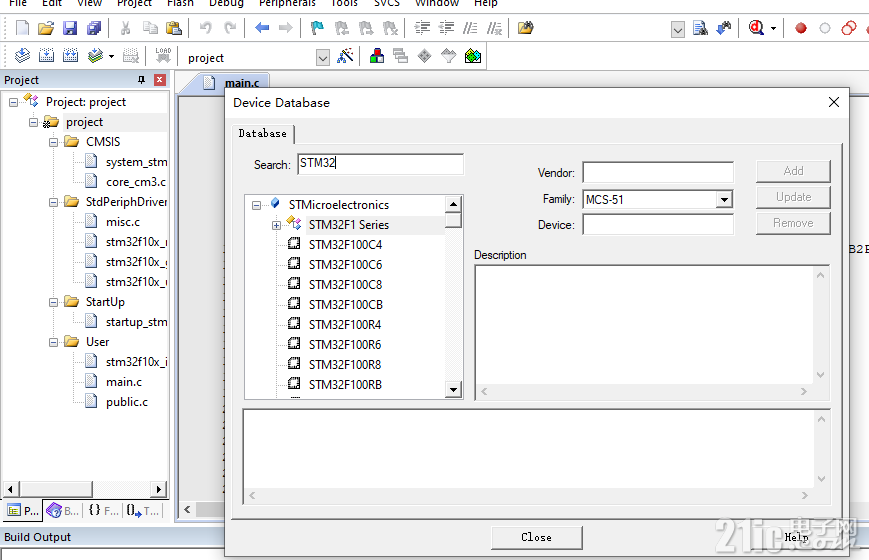Screen dimensions: 869x560
Task: Click the Vendor input field
Action: coord(658,172)
